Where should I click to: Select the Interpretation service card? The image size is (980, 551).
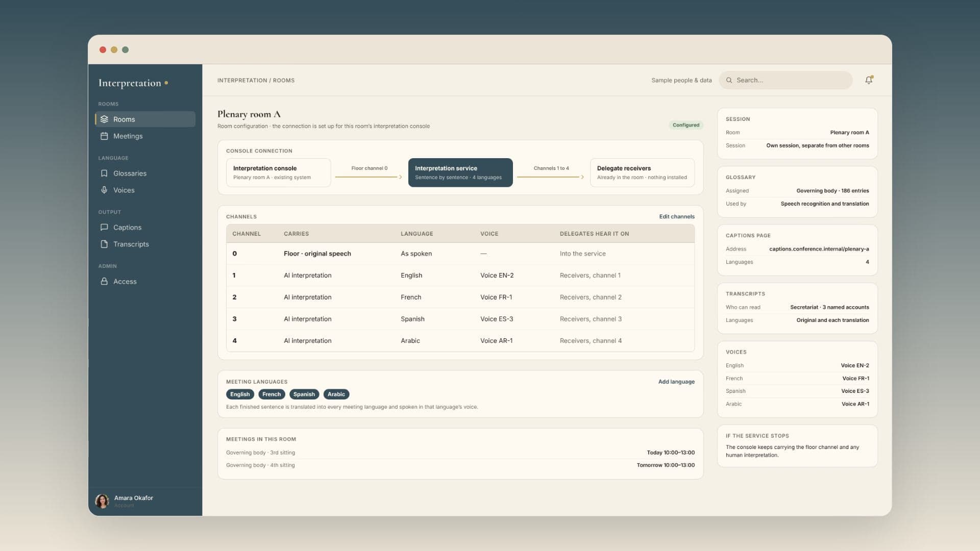click(x=460, y=172)
